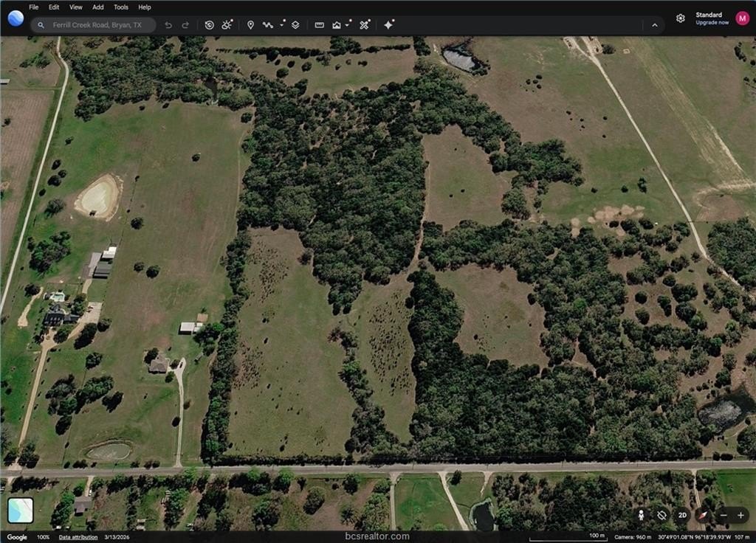The image size is (756, 543).
Task: Click the image overlay tool
Action: click(337, 25)
